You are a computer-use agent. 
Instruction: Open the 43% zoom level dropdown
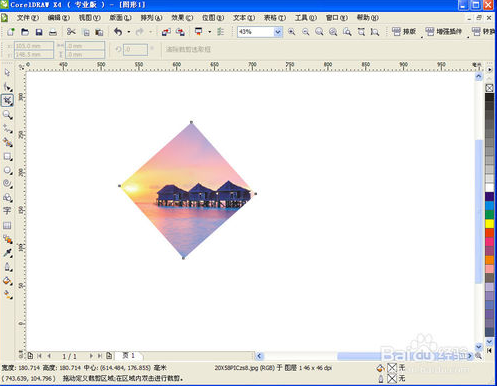click(277, 32)
